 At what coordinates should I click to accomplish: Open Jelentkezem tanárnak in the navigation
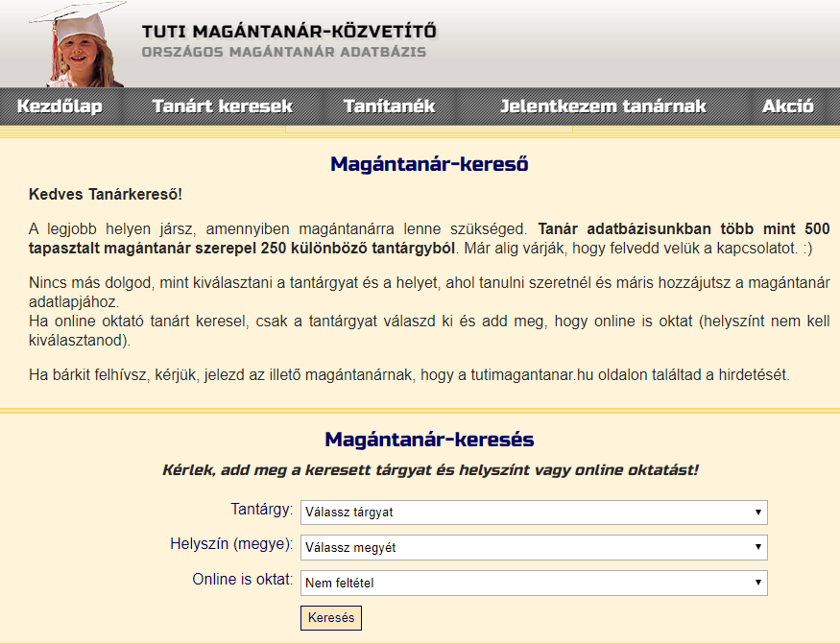(x=603, y=107)
